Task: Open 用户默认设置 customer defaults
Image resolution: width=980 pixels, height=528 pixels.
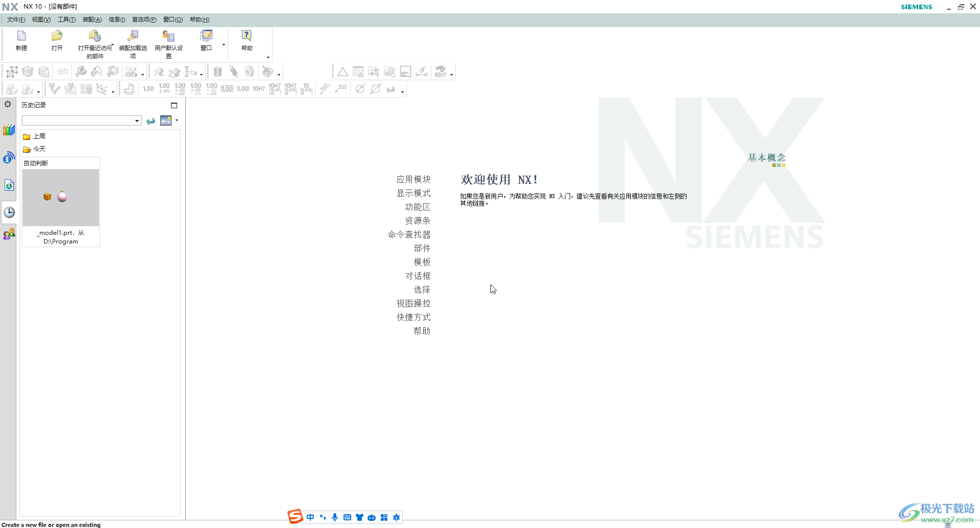Action: tap(168, 44)
